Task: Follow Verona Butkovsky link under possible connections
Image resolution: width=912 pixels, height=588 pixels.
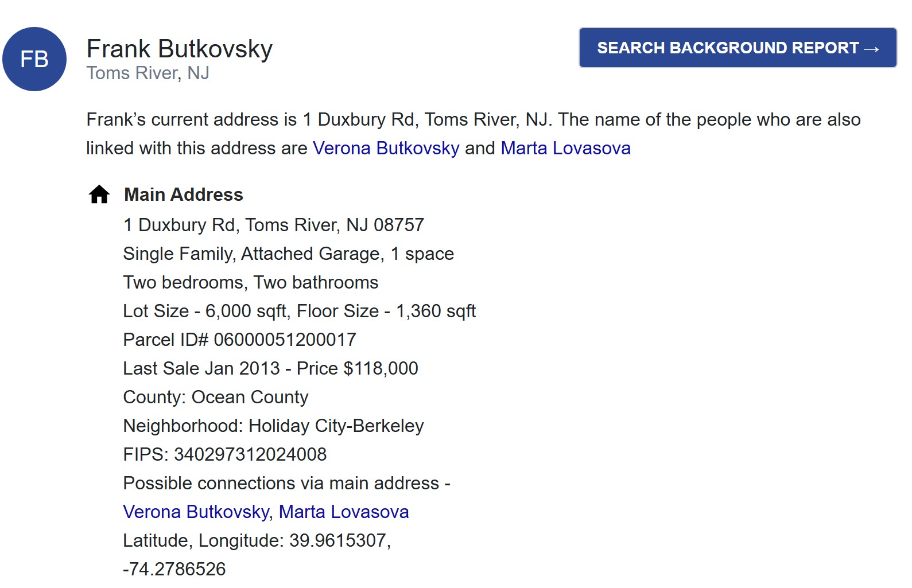Action: click(x=196, y=512)
